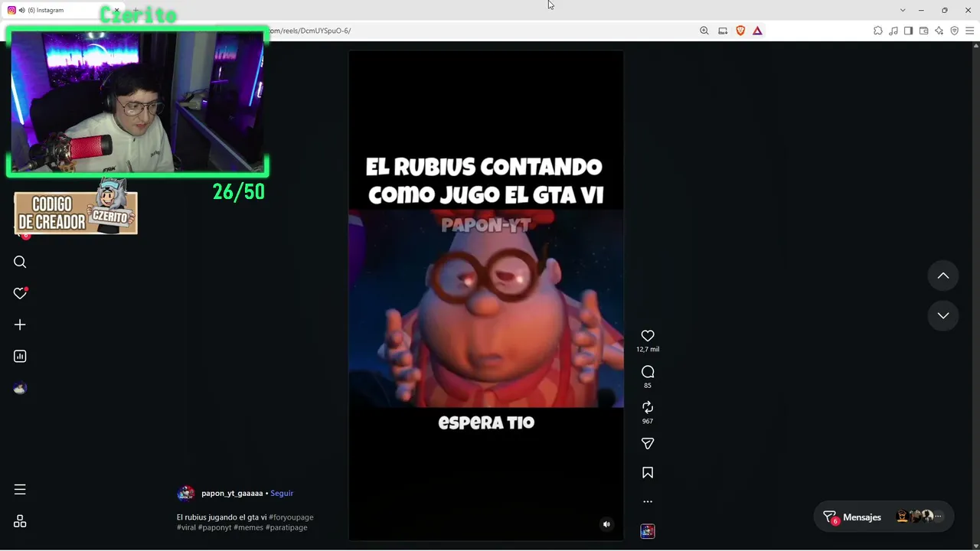Go to the next reel with down chevron
This screenshot has width=980, height=551.
click(943, 315)
